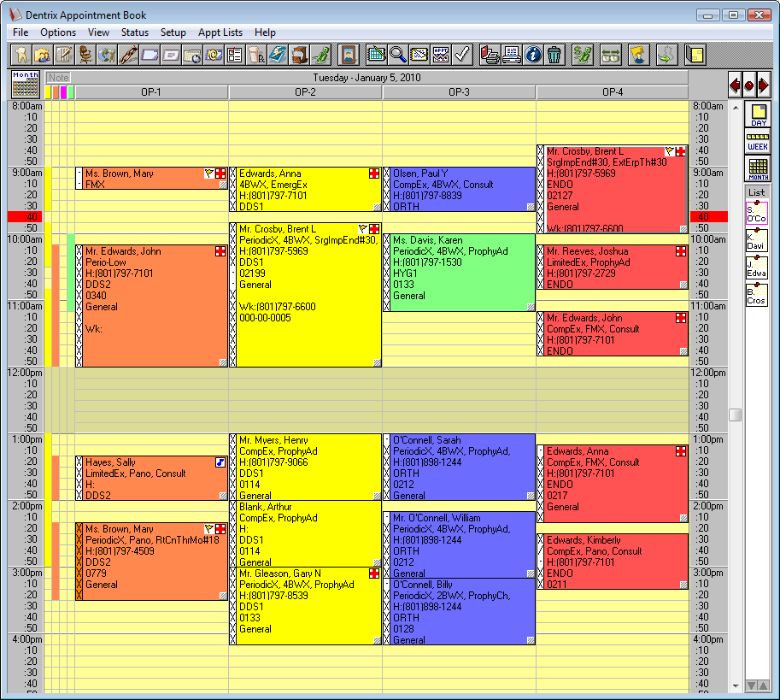Go to previous day with left arrow

tap(735, 85)
